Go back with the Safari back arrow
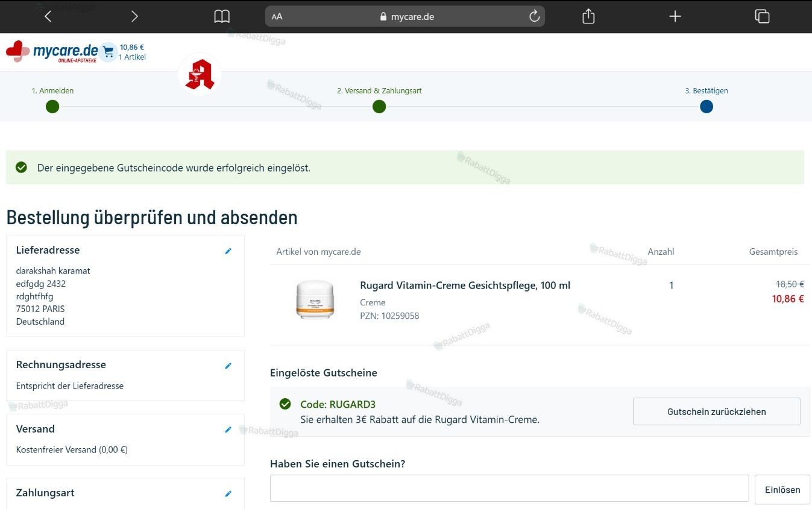The image size is (812, 509). pyautogui.click(x=48, y=16)
